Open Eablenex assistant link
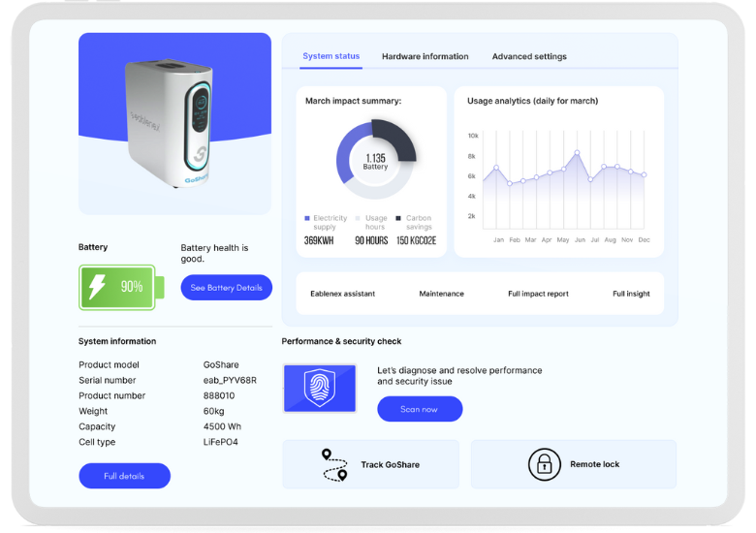The height and width of the screenshot is (533, 756). [x=342, y=294]
